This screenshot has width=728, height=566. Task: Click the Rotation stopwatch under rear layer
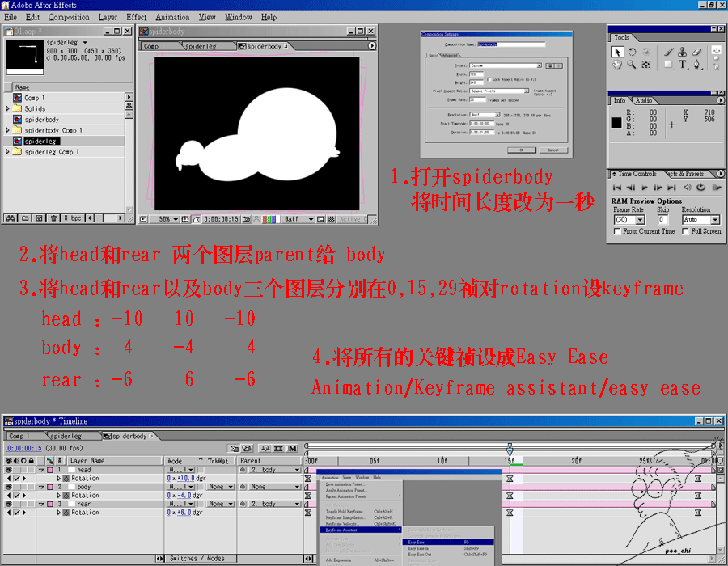point(66,513)
